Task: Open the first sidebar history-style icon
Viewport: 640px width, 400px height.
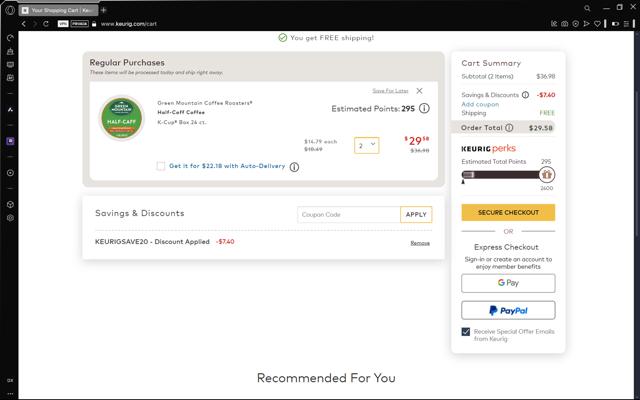Action: [10, 38]
